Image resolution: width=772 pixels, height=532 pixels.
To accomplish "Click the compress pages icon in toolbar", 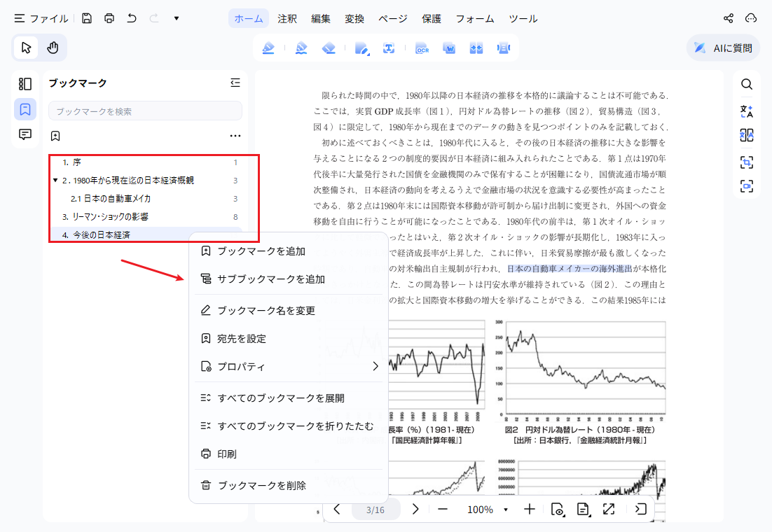I will click(x=503, y=48).
